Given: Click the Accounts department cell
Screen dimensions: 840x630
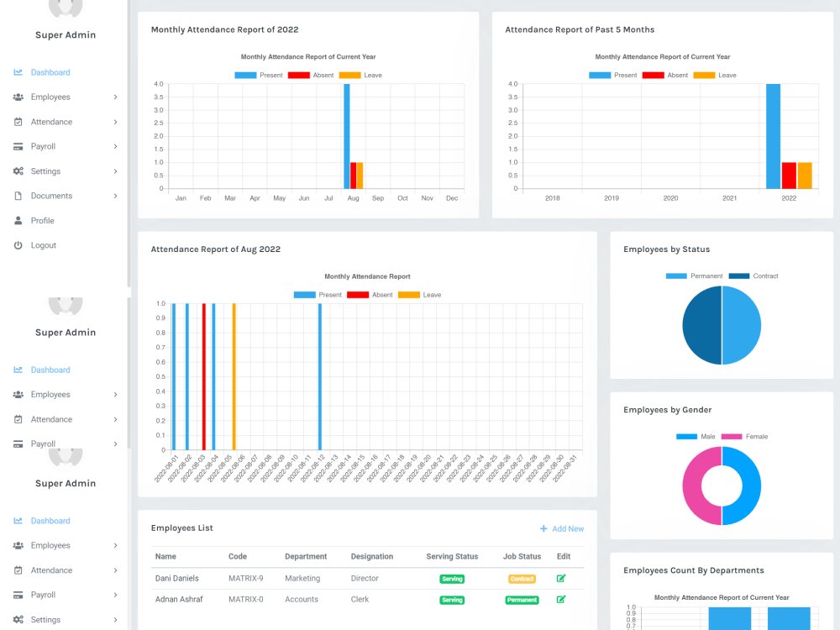Looking at the screenshot, I should [x=301, y=600].
